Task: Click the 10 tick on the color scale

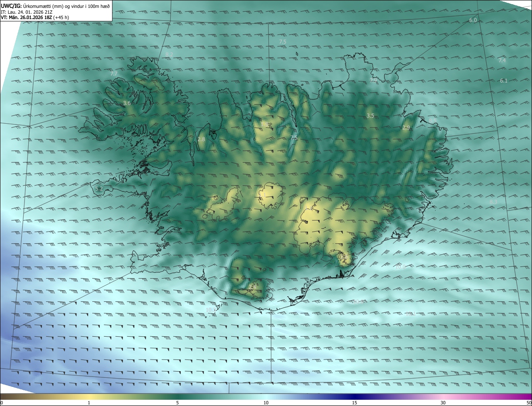Action: (266, 403)
